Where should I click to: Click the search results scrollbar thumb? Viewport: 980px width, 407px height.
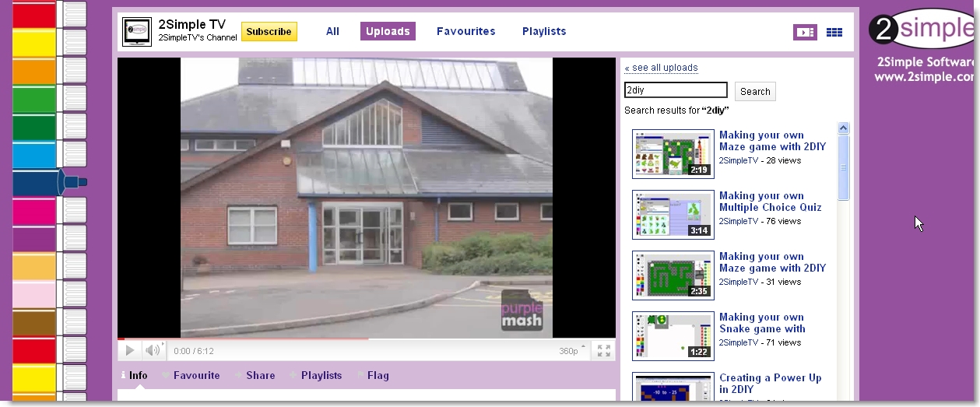[x=844, y=167]
